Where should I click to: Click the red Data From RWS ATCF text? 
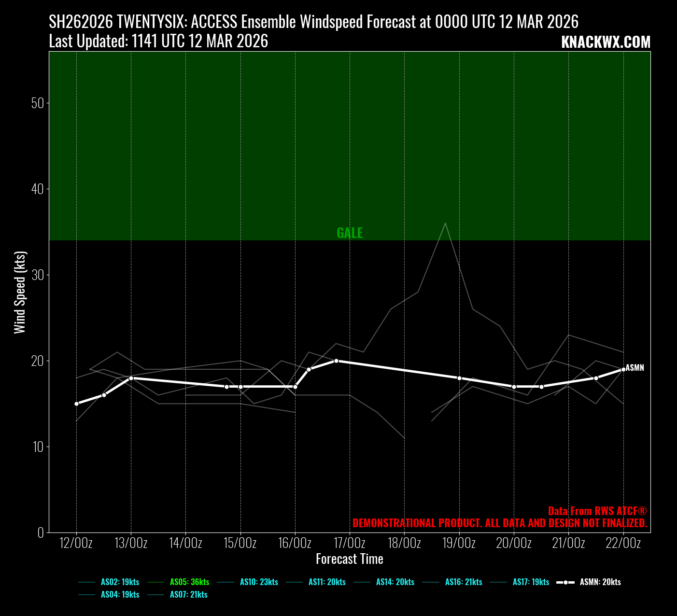[597, 511]
